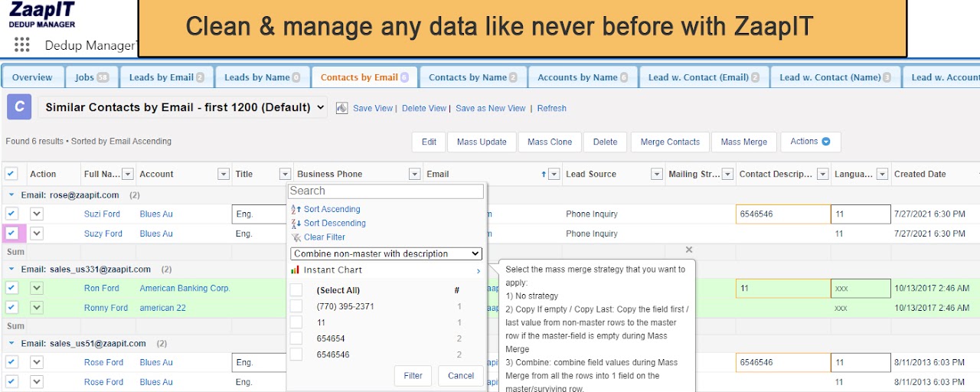Viewport: 980px width, 392px height.
Task: Switch to the Overview tab
Action: pos(32,77)
